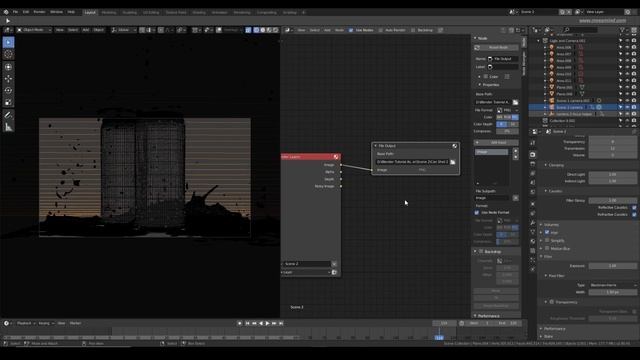Expand the Performance section in render properties

541,329
